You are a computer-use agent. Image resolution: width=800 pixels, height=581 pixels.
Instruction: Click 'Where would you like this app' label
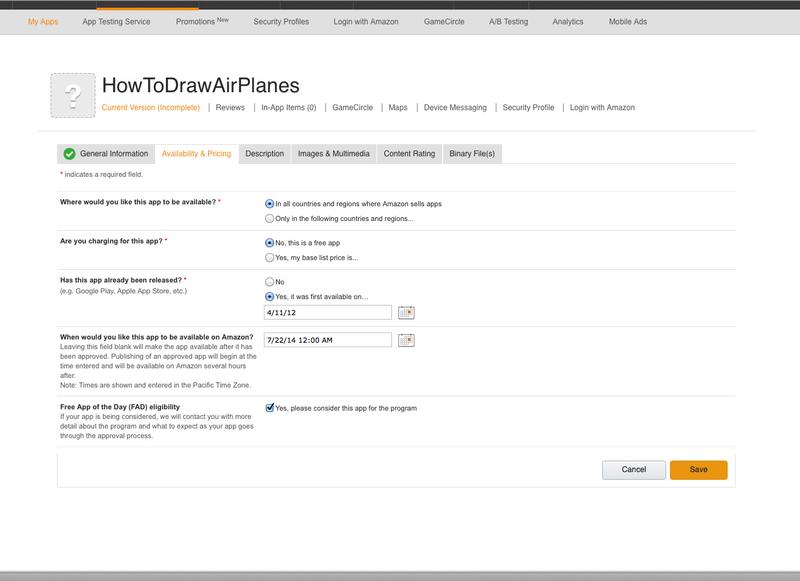tap(138, 202)
